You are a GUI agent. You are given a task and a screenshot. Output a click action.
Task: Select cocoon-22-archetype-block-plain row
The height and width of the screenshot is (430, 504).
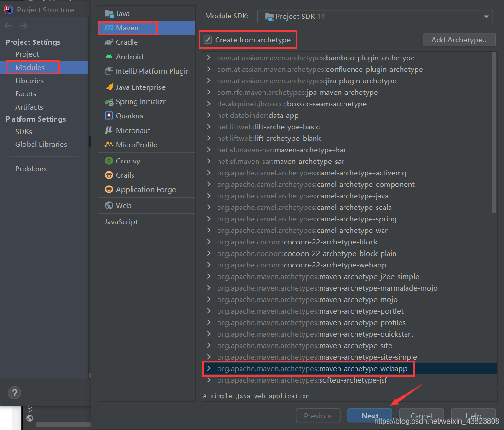pos(349,253)
